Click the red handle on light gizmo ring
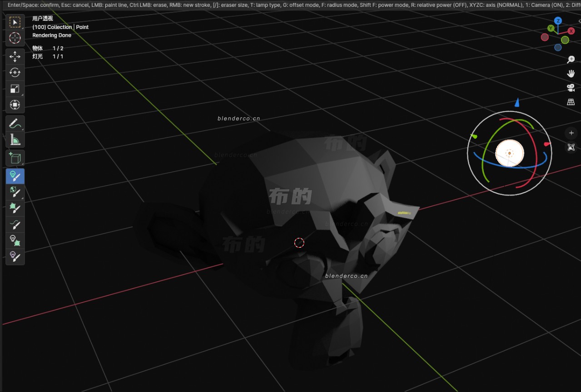This screenshot has height=392, width=581. [x=547, y=144]
